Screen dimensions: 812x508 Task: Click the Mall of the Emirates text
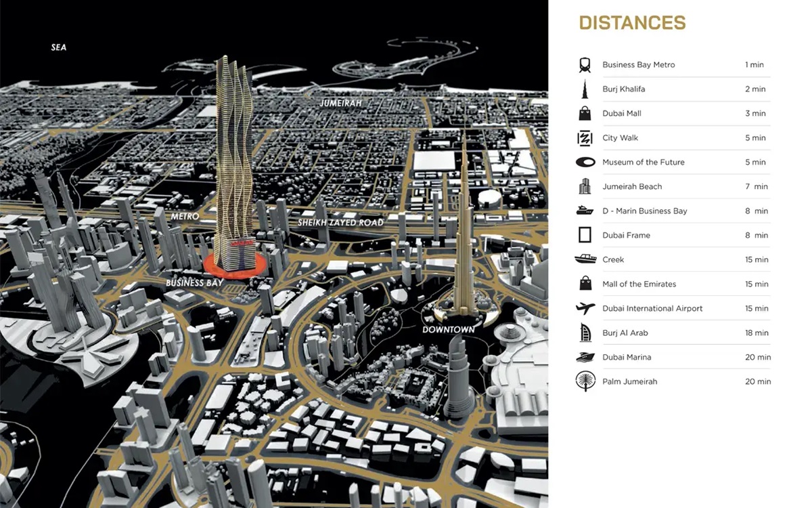point(639,284)
